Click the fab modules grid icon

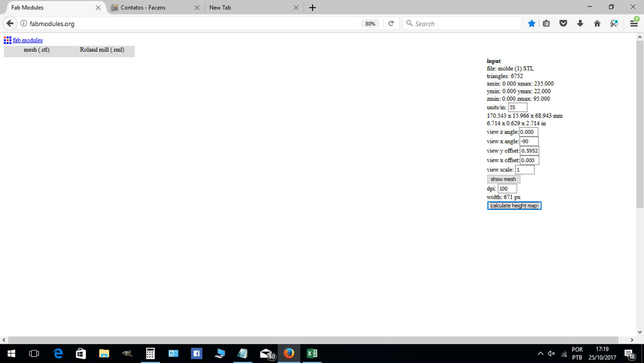(7, 40)
